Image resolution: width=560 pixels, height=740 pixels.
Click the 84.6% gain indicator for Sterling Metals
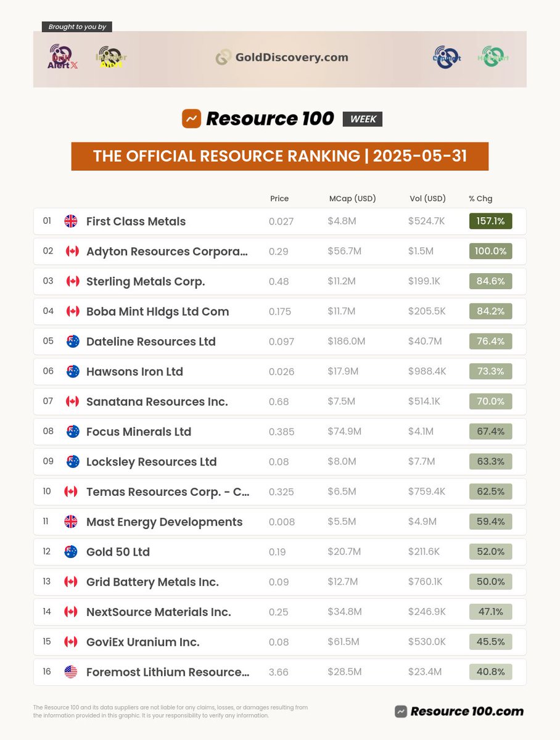click(490, 281)
